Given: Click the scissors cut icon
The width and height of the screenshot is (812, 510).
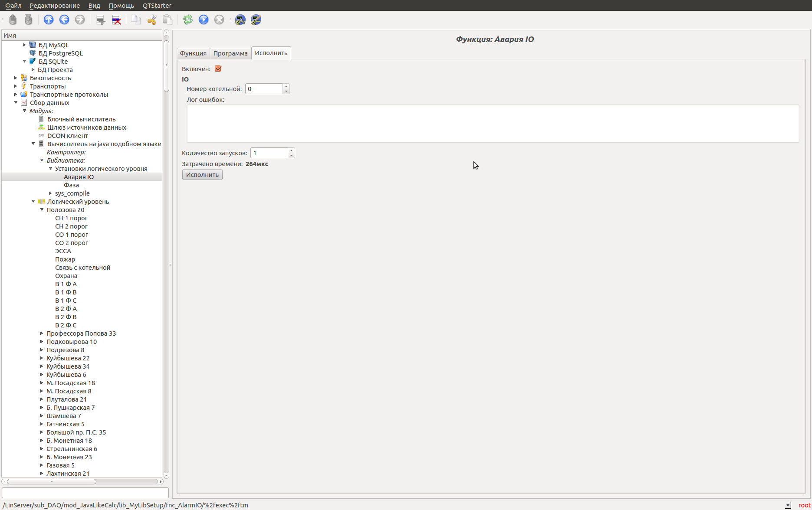Looking at the screenshot, I should [152, 20].
